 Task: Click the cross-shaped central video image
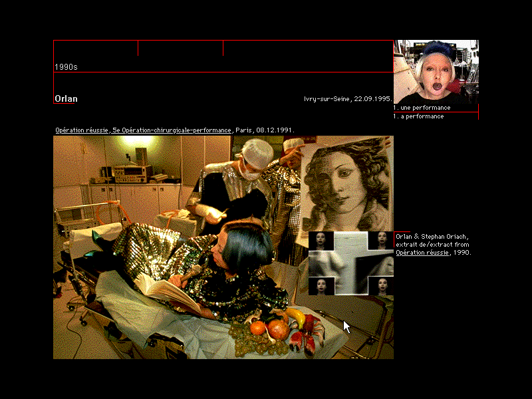click(x=350, y=263)
